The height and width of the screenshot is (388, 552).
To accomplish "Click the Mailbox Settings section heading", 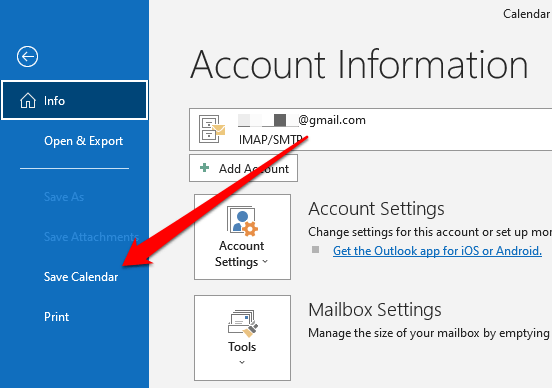I will pos(375,310).
